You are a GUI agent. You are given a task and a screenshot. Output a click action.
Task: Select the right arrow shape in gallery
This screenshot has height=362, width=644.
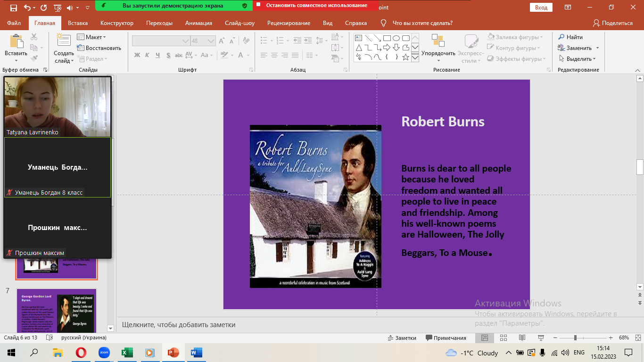pos(387,48)
